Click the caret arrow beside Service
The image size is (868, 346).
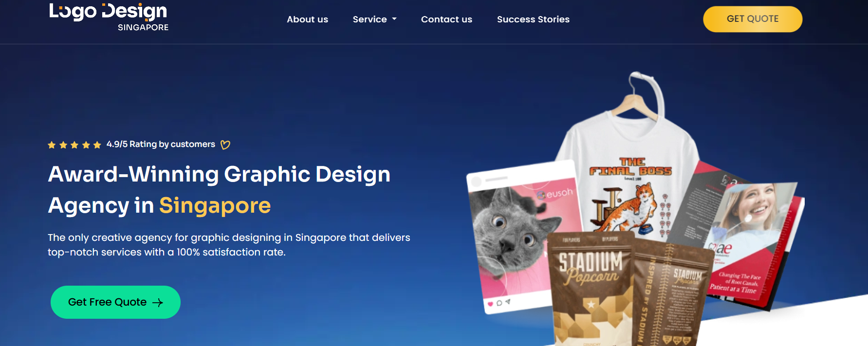[x=394, y=19]
